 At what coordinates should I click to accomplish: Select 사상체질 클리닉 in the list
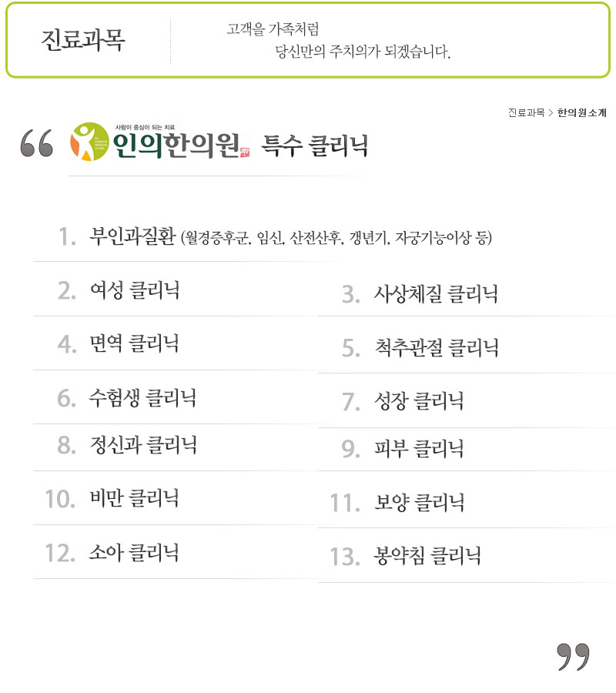point(436,294)
